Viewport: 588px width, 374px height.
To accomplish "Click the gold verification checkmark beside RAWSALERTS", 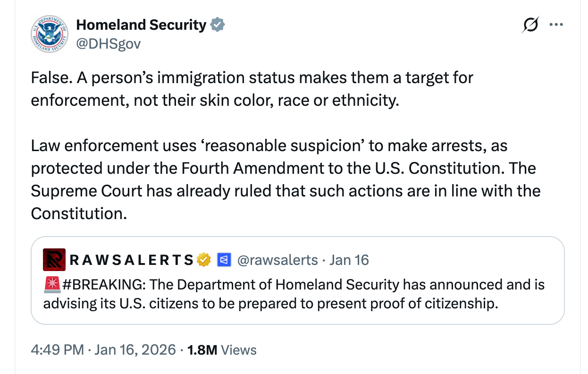I will (203, 259).
